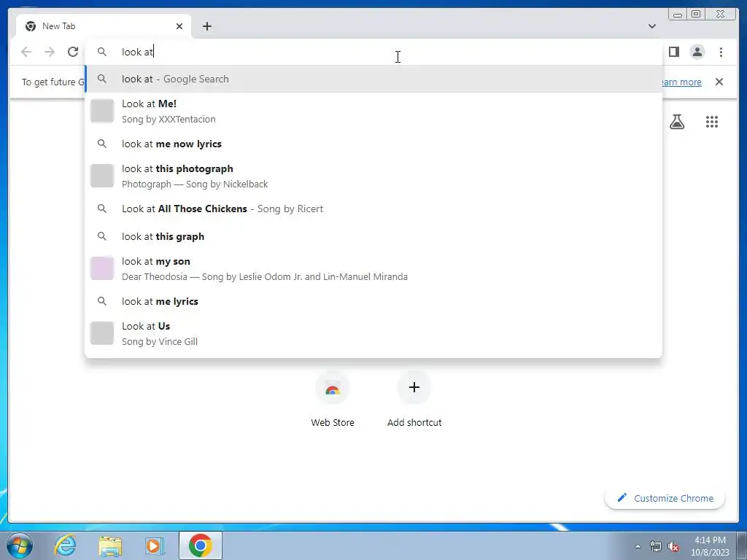Select 'look at me lyrics' suggestion

tap(373, 301)
